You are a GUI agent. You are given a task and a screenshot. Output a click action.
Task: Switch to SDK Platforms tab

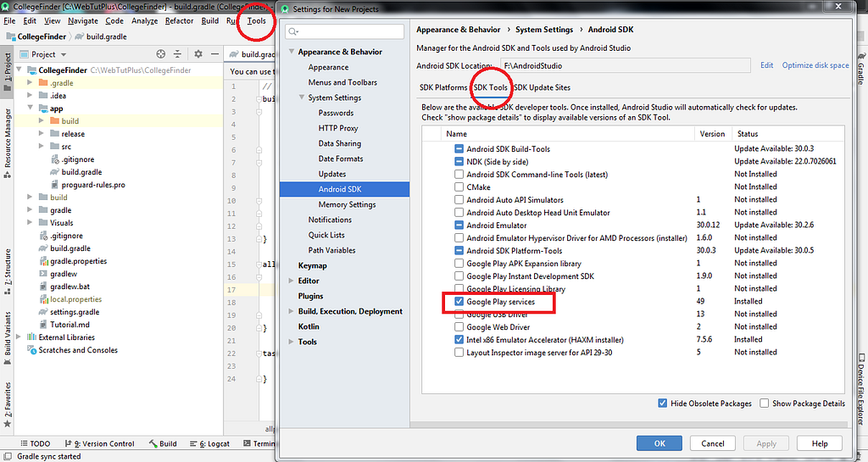(443, 87)
